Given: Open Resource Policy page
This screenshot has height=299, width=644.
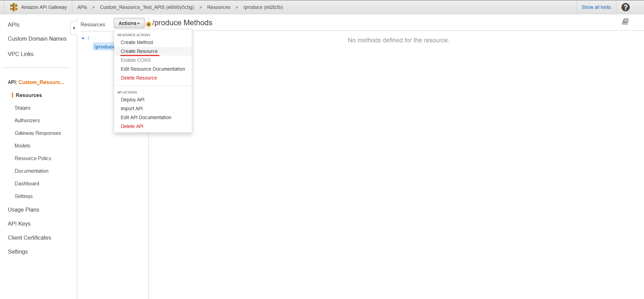Looking at the screenshot, I should pyautogui.click(x=33, y=158).
